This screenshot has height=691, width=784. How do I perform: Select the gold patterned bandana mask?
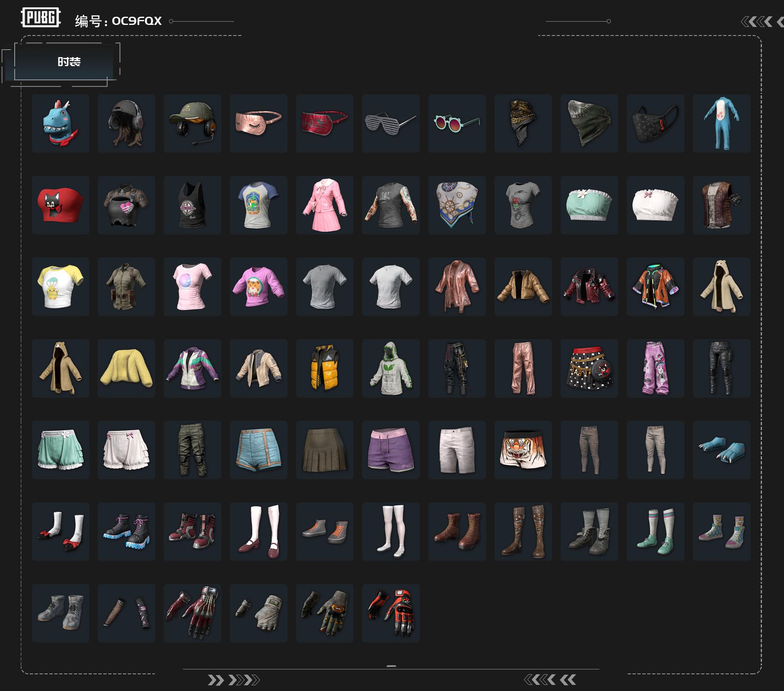click(523, 123)
